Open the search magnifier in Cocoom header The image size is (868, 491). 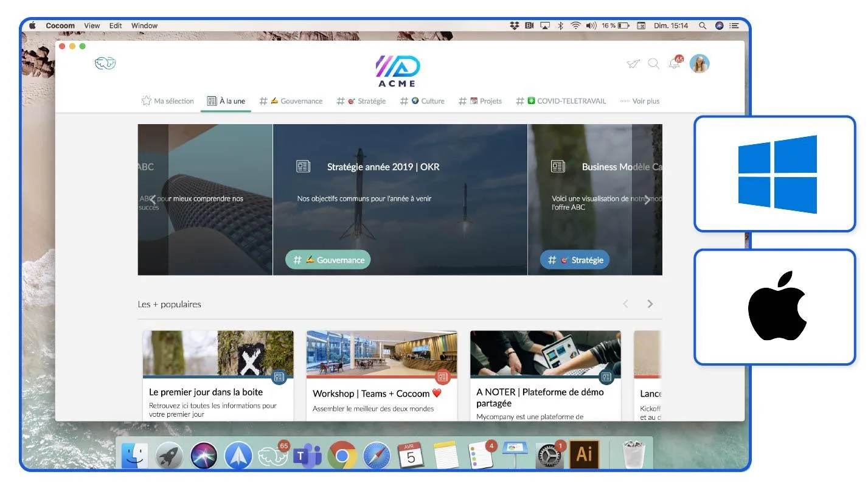pyautogui.click(x=653, y=63)
